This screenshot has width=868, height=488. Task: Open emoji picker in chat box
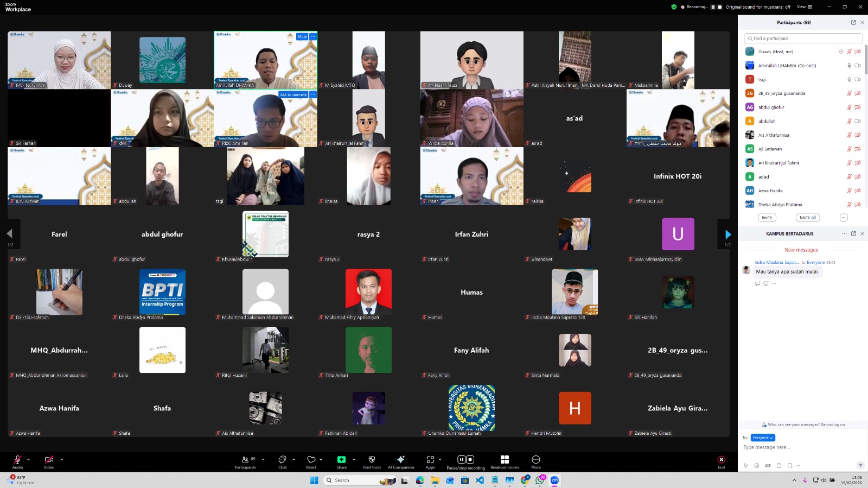pos(757,466)
